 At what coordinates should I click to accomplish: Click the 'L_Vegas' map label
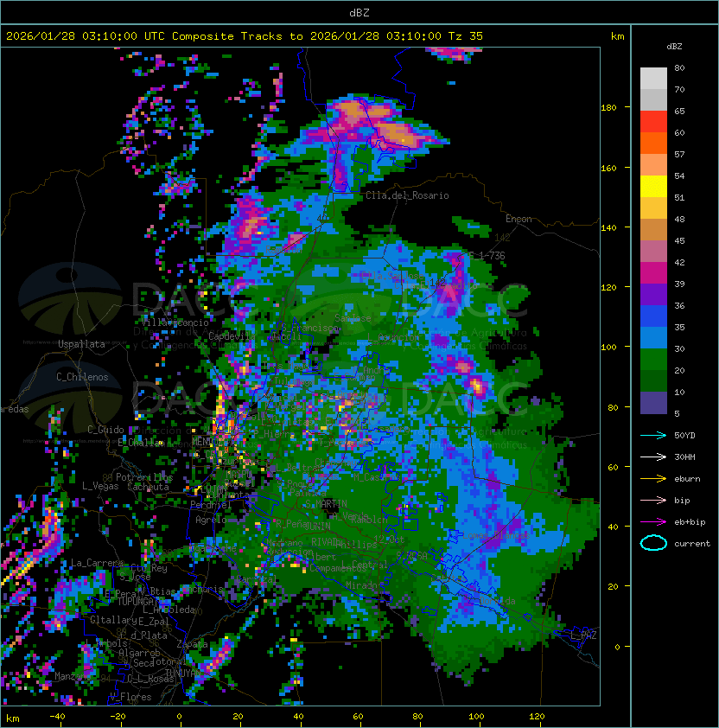pos(100,486)
